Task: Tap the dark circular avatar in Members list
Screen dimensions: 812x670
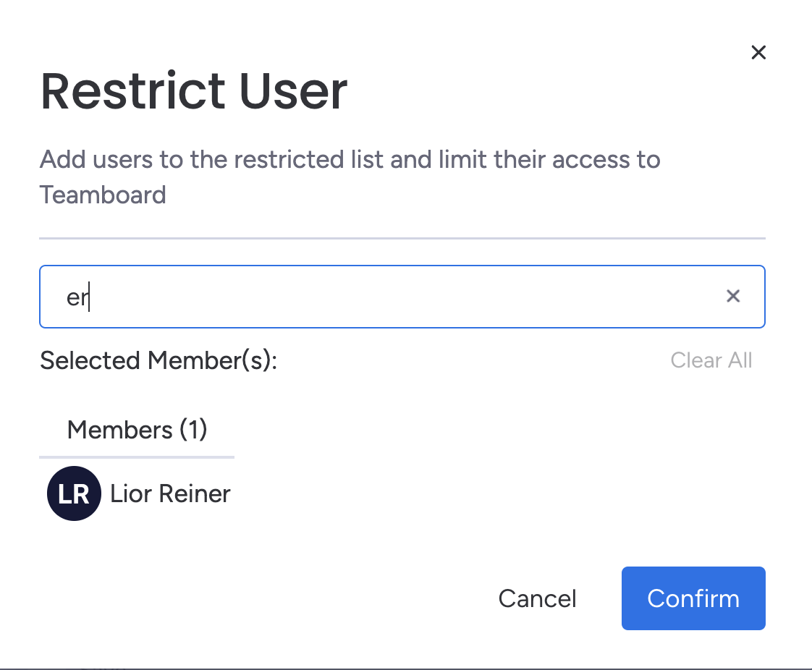Action: click(x=74, y=493)
